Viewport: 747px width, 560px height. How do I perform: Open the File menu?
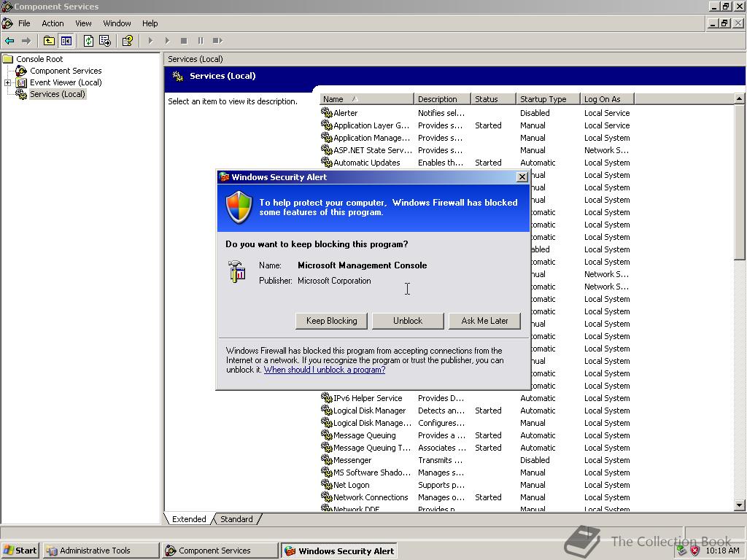(24, 23)
